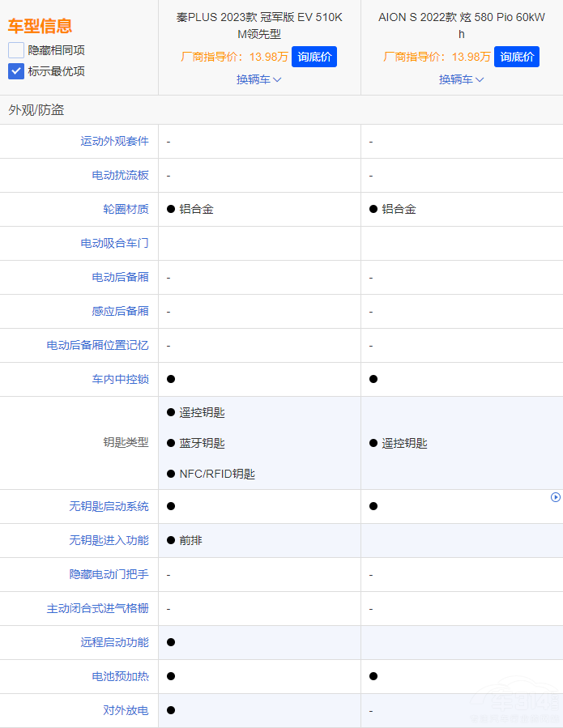Open 换辆车 dropdown under AION S

pos(461,79)
